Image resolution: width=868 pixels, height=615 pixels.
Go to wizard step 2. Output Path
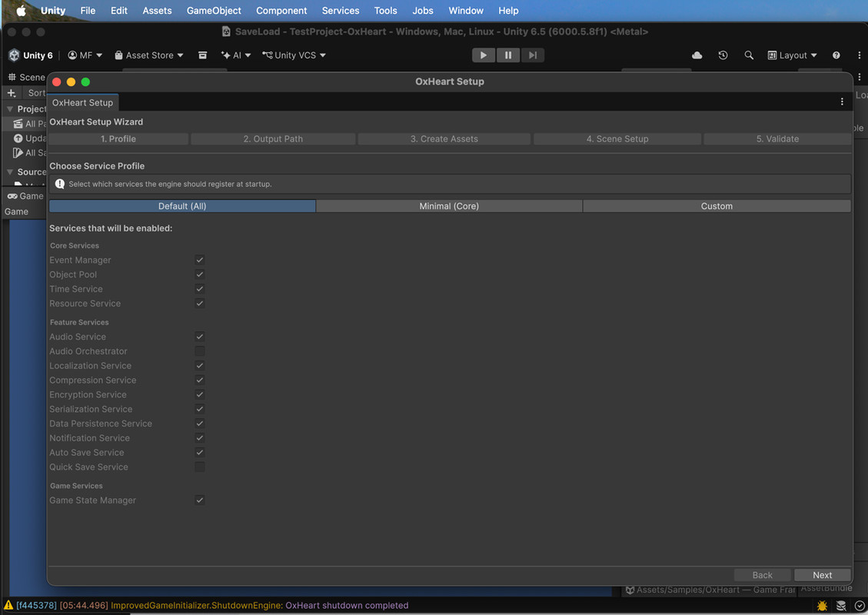click(x=273, y=139)
